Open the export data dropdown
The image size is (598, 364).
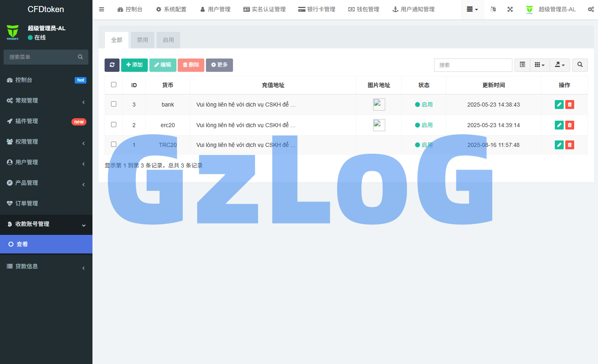tap(560, 65)
